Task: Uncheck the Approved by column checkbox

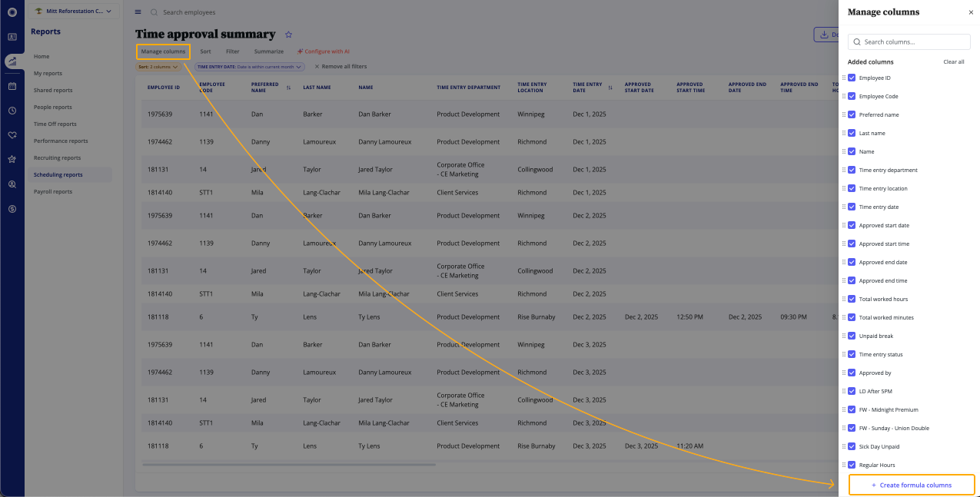Action: tap(852, 373)
